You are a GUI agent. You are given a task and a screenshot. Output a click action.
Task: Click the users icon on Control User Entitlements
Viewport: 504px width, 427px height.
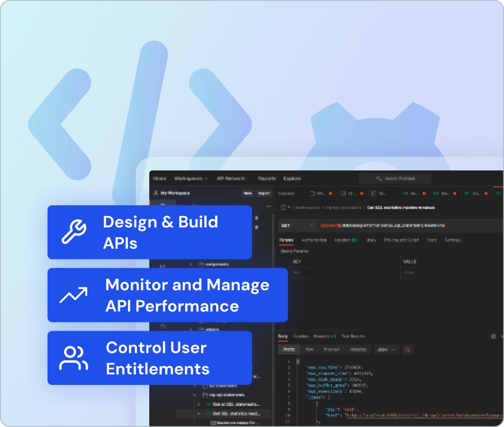74,358
